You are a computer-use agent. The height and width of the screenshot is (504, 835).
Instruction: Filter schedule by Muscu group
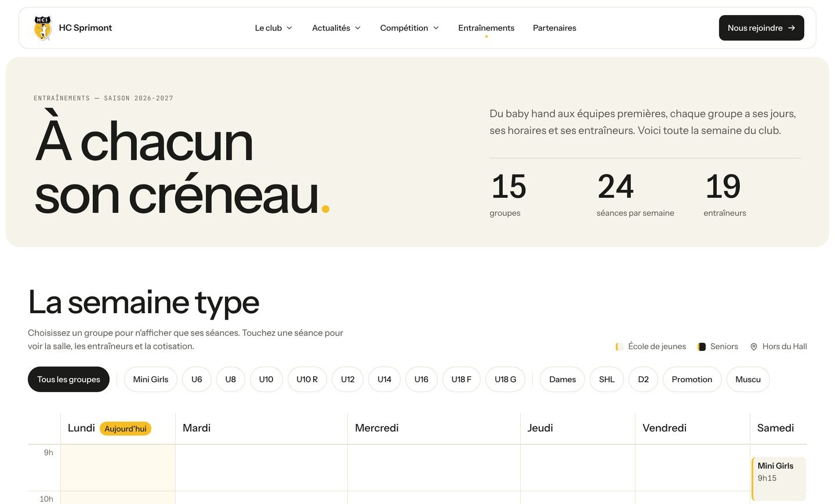[x=748, y=379]
